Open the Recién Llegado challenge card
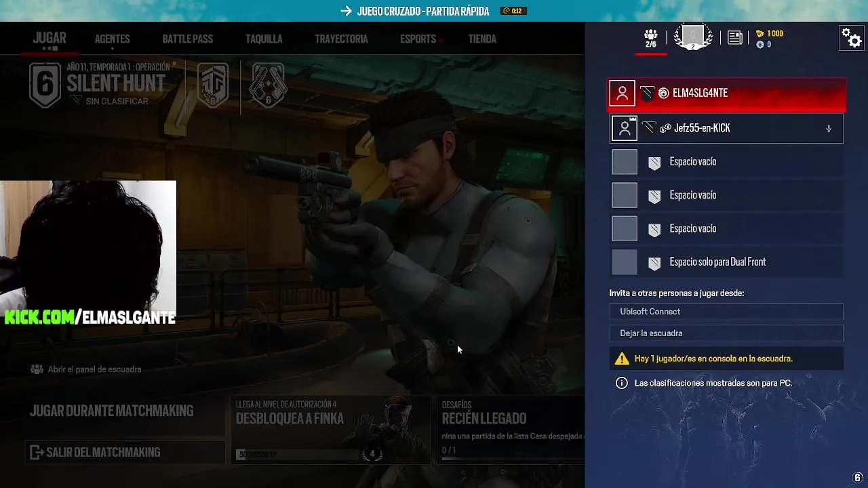This screenshot has width=868, height=488. pos(511,430)
